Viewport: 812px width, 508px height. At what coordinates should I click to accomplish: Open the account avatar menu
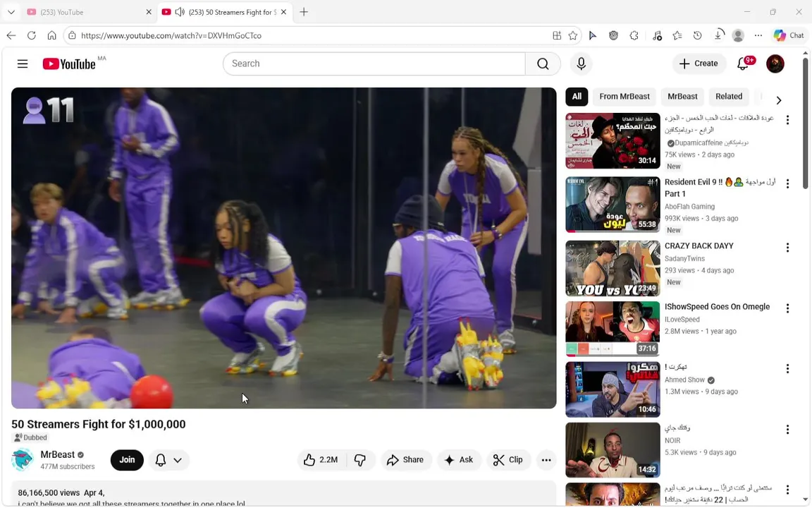(775, 64)
